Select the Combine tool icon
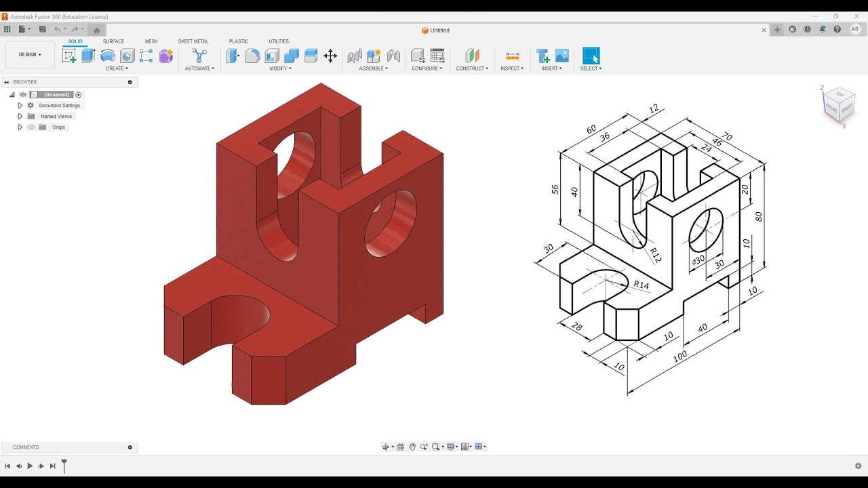This screenshot has width=868, height=488. pyautogui.click(x=292, y=56)
